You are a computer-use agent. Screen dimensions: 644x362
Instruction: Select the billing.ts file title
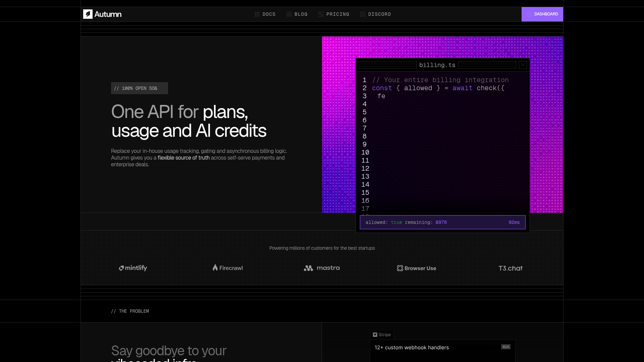[437, 65]
